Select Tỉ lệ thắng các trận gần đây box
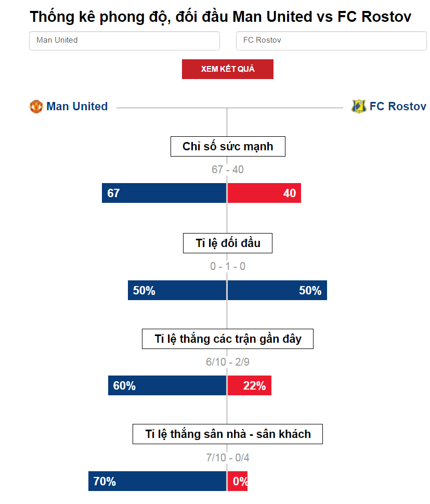The height and width of the screenshot is (504, 430). pos(228,339)
